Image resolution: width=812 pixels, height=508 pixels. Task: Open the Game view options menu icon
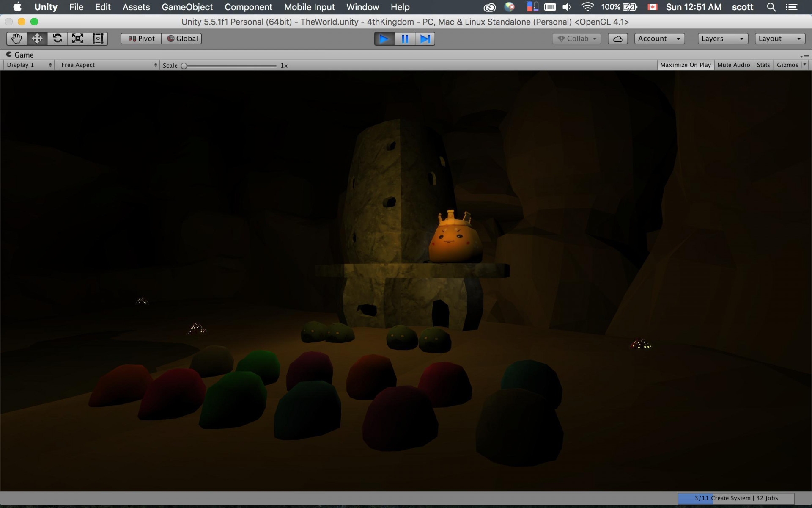[x=804, y=56]
